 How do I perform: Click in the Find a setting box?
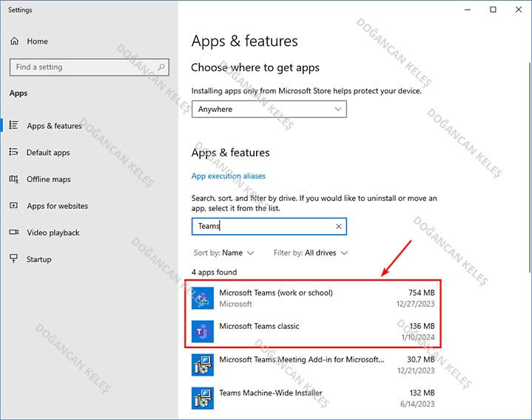pyautogui.click(x=90, y=67)
